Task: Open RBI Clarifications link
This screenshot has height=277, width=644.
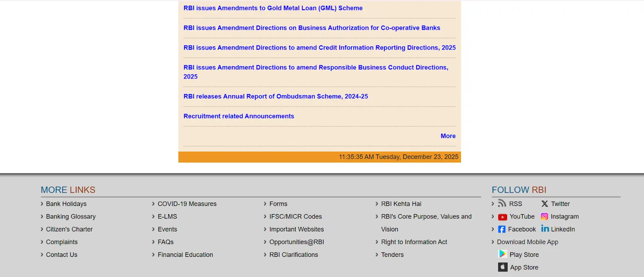Action: click(293, 255)
